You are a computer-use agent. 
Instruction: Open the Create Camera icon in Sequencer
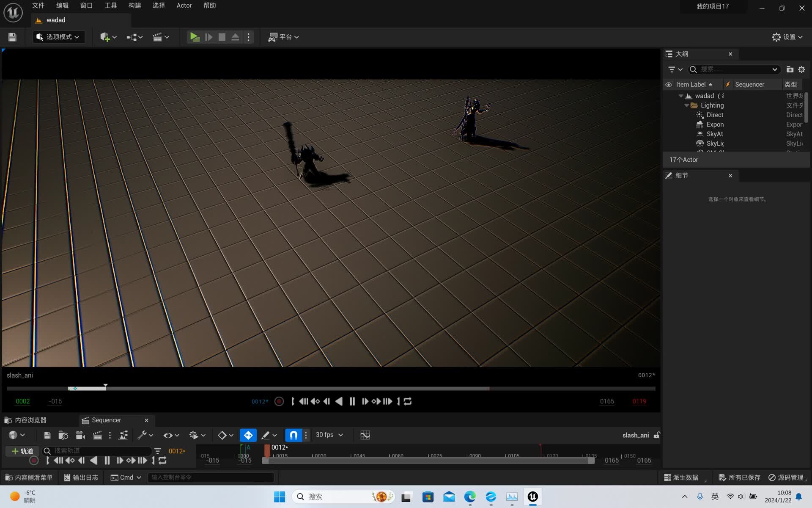(x=80, y=435)
